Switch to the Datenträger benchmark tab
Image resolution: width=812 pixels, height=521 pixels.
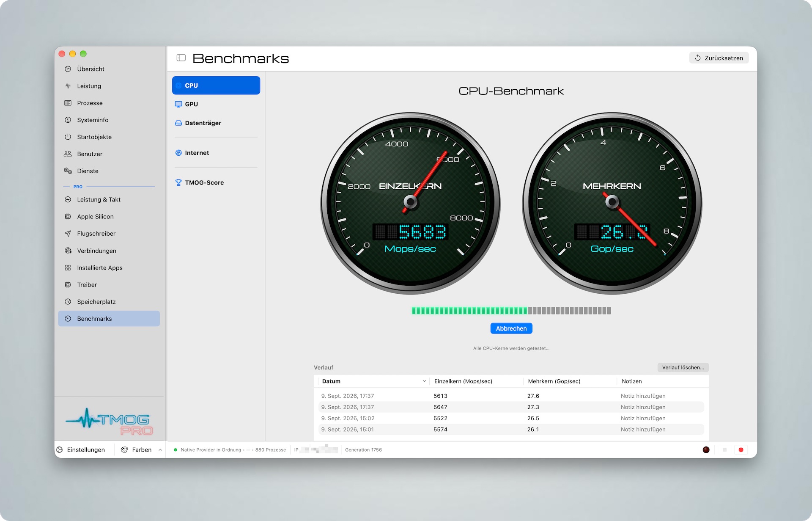216,123
